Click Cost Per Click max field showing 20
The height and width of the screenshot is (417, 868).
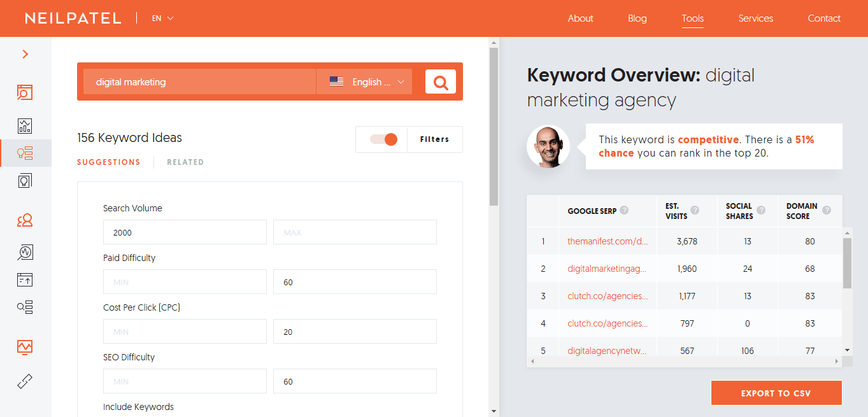click(x=355, y=332)
